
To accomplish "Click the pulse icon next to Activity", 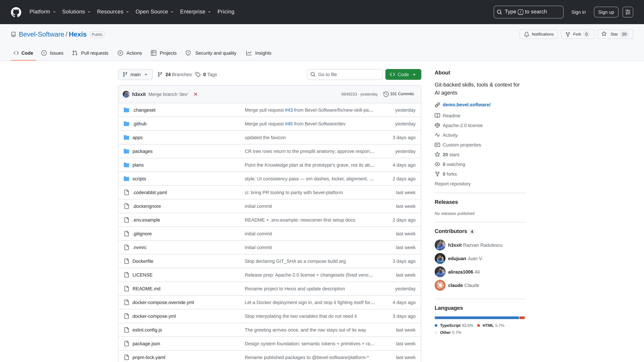I will pos(437,135).
